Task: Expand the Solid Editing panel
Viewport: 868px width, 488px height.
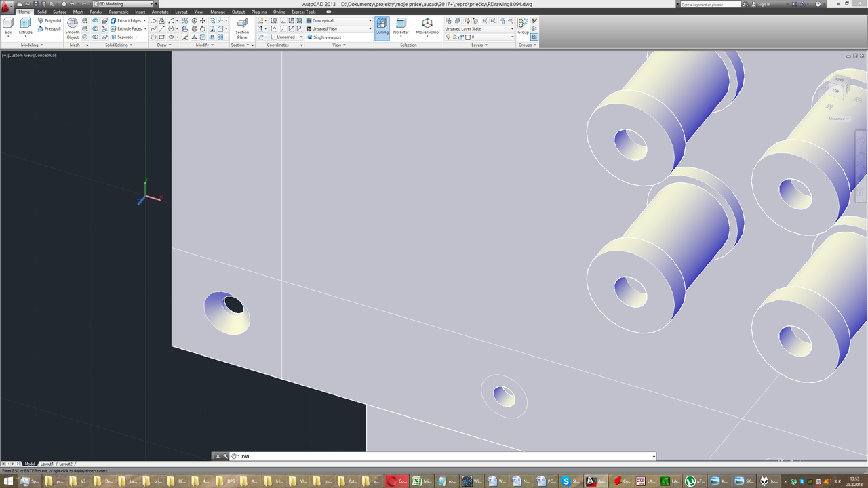Action: [118, 45]
